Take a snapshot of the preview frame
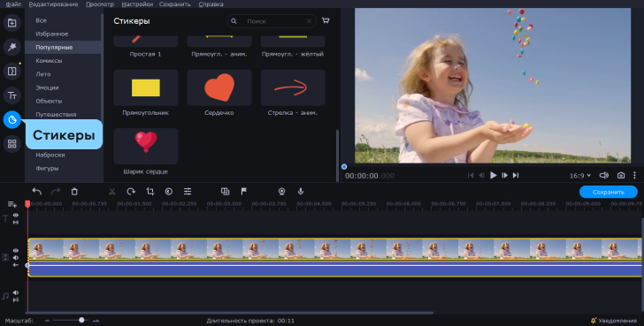 click(621, 175)
